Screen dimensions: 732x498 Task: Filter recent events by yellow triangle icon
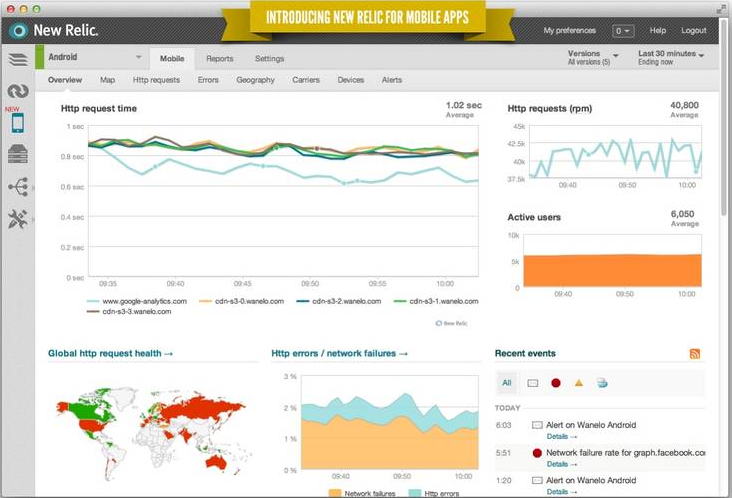pos(579,383)
